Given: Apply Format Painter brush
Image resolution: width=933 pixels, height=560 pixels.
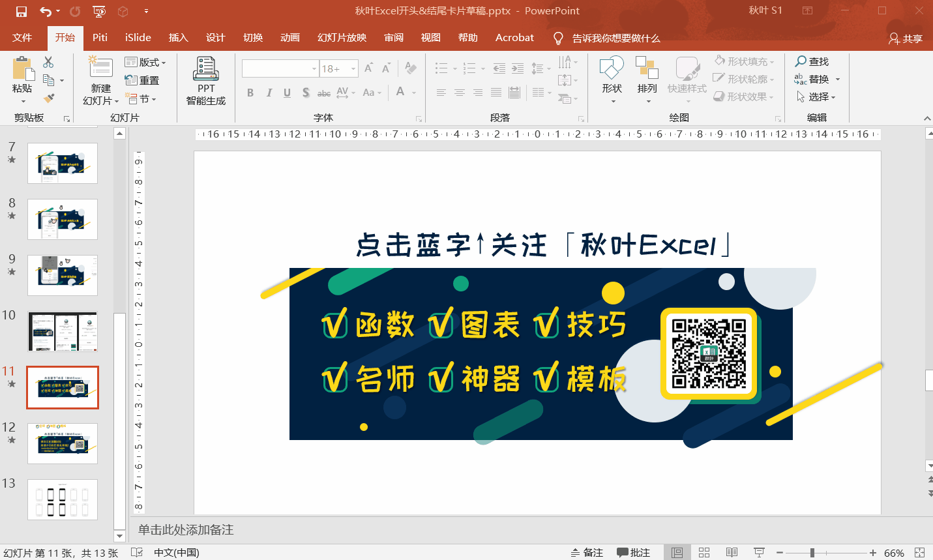Looking at the screenshot, I should click(48, 98).
